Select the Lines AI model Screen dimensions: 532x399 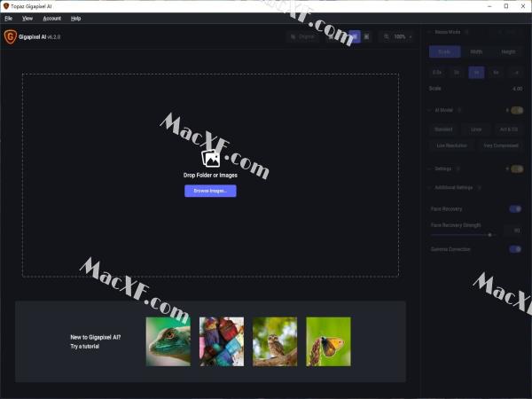[476, 129]
